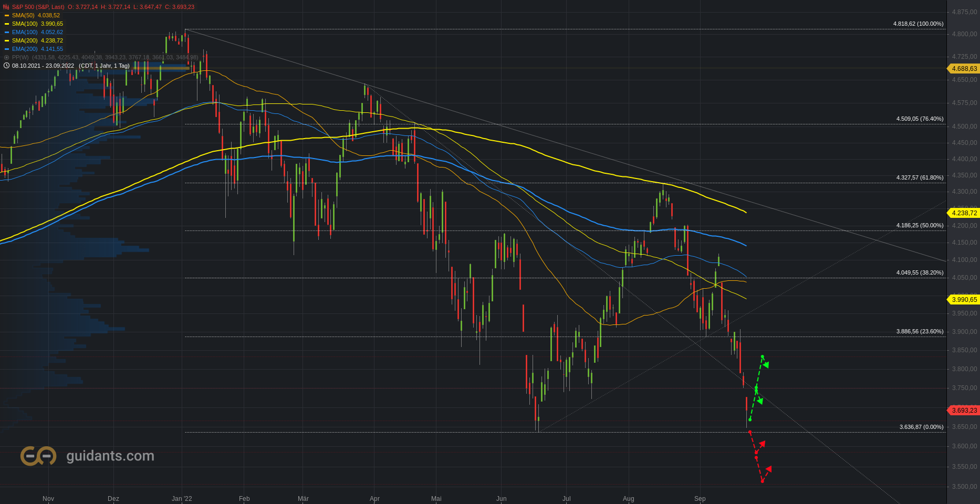Click the clock icon beside the date range

[x=6, y=66]
